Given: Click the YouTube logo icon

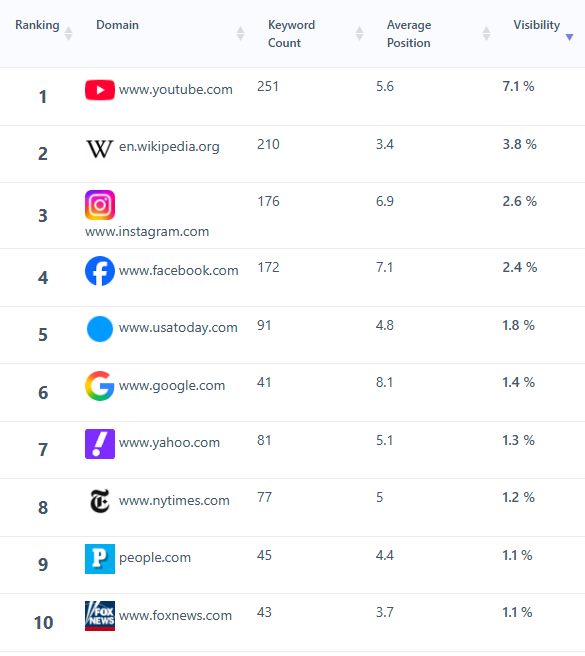Looking at the screenshot, I should [x=100, y=90].
